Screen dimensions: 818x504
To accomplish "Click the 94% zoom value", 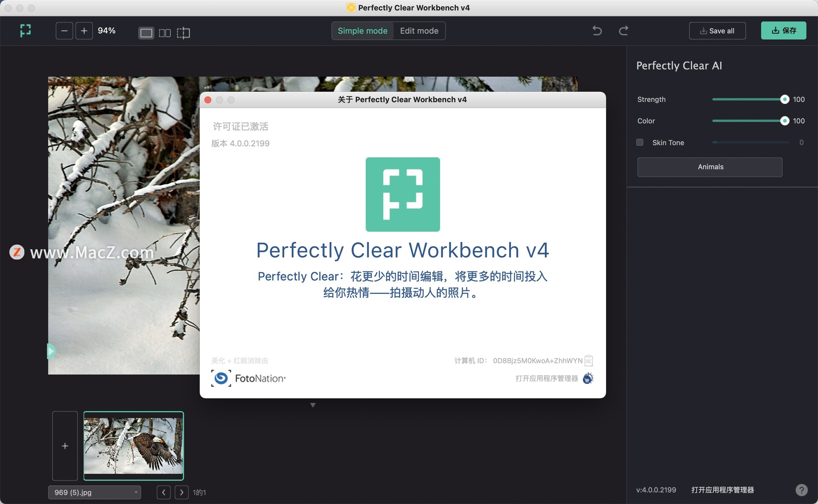I will click(x=107, y=31).
